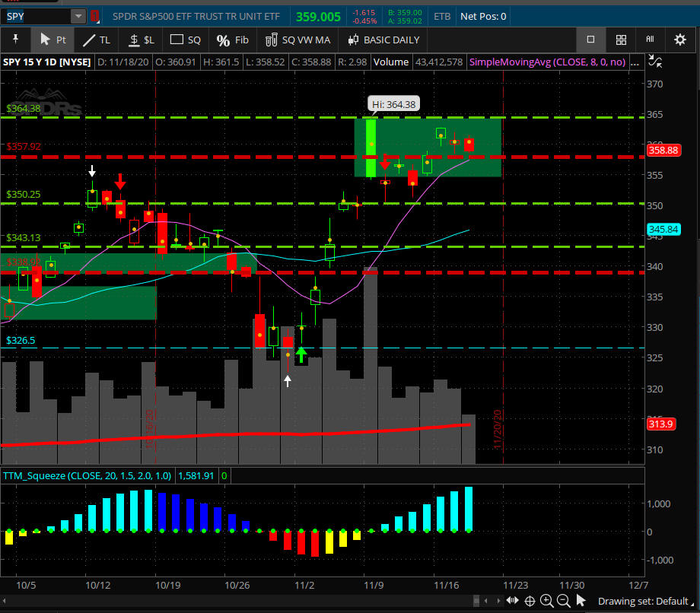Click the B: 359.00 bid quote

coord(405,12)
